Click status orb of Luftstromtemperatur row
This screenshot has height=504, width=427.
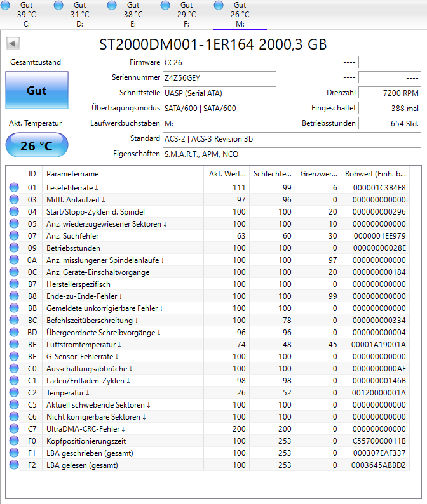point(14,344)
